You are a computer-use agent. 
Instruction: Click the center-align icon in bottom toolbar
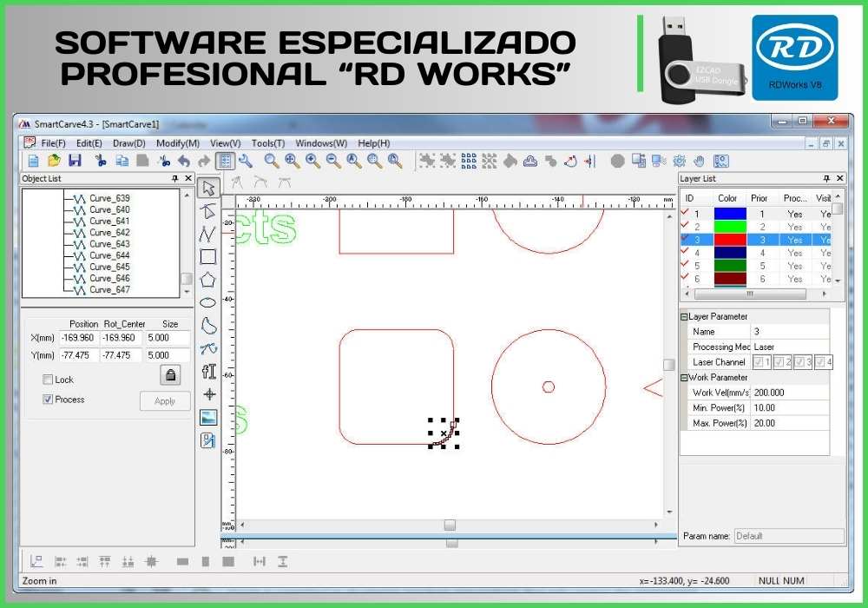(150, 561)
